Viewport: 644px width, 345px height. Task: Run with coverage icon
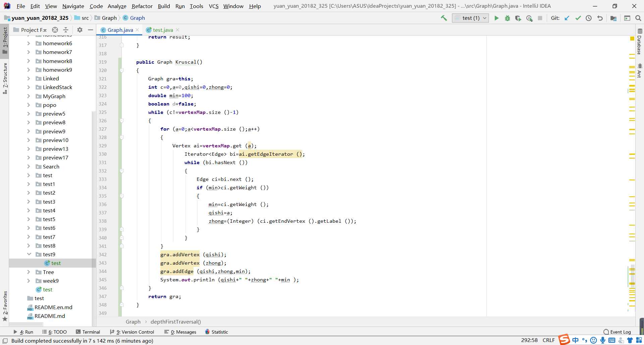518,18
